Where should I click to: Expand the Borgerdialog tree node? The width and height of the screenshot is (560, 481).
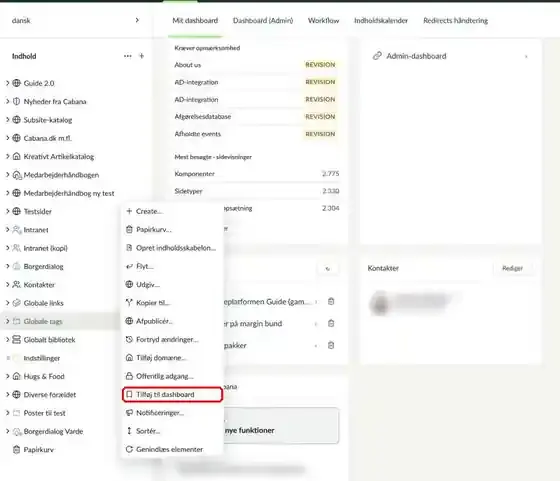(x=7, y=266)
